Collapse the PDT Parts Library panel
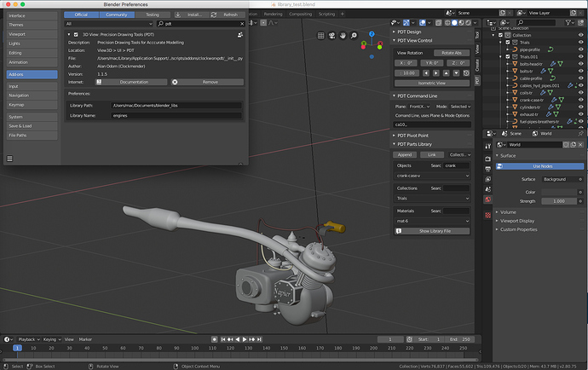 [414, 144]
